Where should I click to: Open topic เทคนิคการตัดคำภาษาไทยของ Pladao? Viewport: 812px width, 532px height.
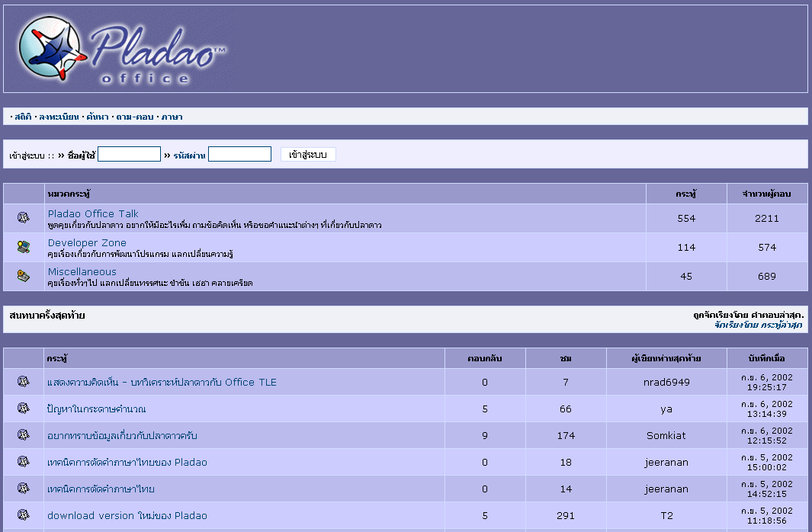coord(127,463)
